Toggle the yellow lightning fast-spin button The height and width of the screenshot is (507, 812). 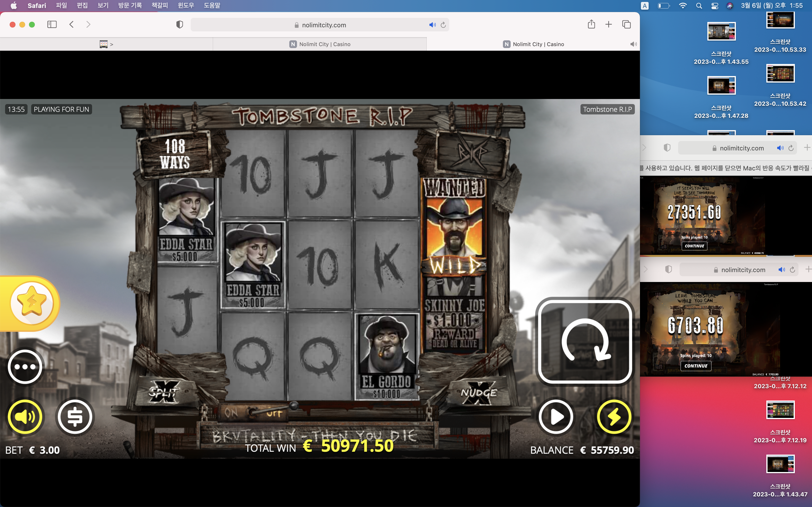pyautogui.click(x=614, y=417)
